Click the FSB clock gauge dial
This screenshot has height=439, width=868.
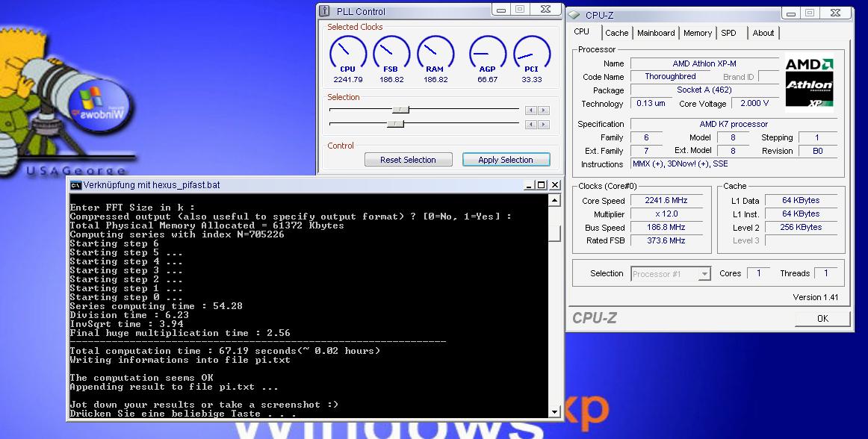391,54
